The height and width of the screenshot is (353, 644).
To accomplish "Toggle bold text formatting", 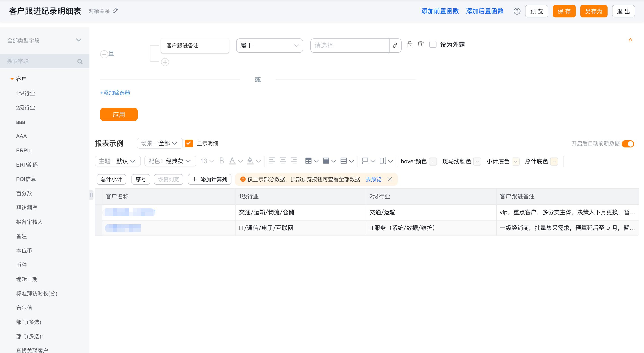I will tap(222, 161).
